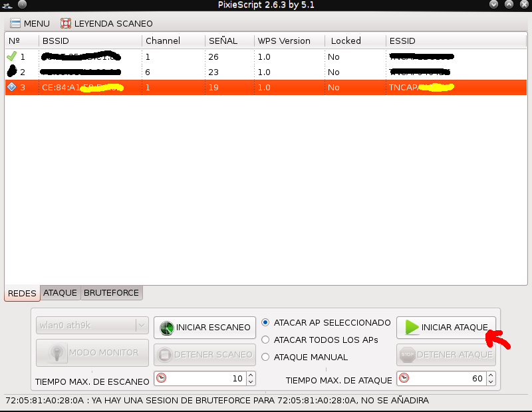The width and height of the screenshot is (532, 412).
Task: Decrease the max scan time value
Action: tap(251, 382)
